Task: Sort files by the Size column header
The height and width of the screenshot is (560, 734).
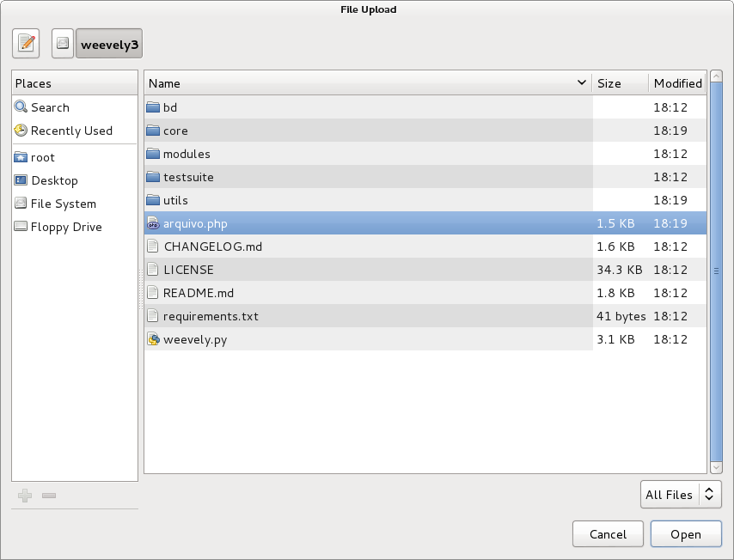Action: pos(619,83)
